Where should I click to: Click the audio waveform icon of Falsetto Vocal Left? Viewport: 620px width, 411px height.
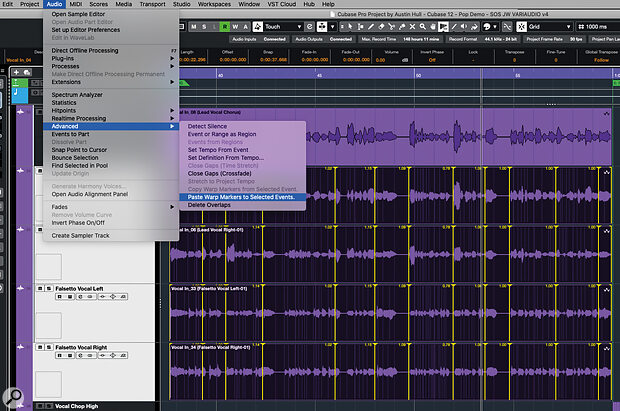tap(20, 288)
